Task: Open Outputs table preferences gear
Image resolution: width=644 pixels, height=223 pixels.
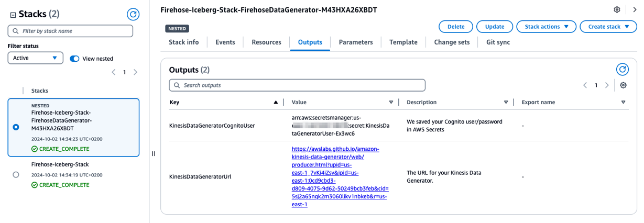Action: pos(623,85)
